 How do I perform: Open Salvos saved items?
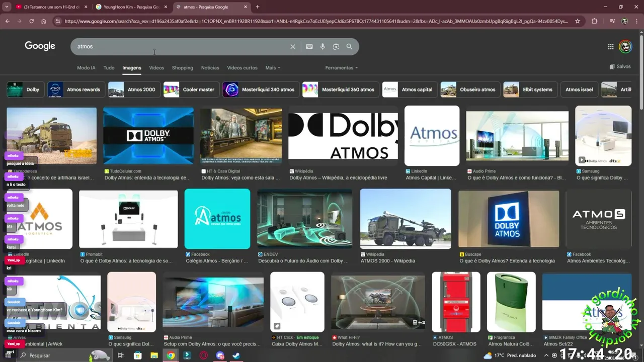click(x=620, y=66)
